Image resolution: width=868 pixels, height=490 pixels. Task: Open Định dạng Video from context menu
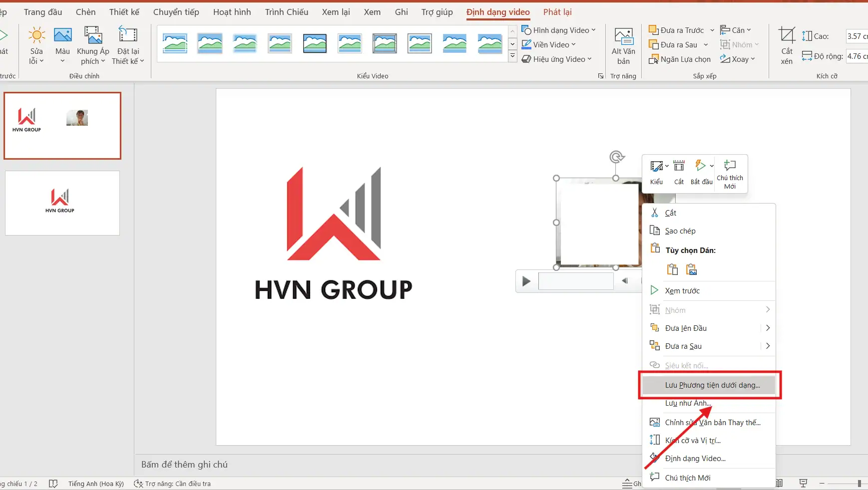pyautogui.click(x=709, y=459)
